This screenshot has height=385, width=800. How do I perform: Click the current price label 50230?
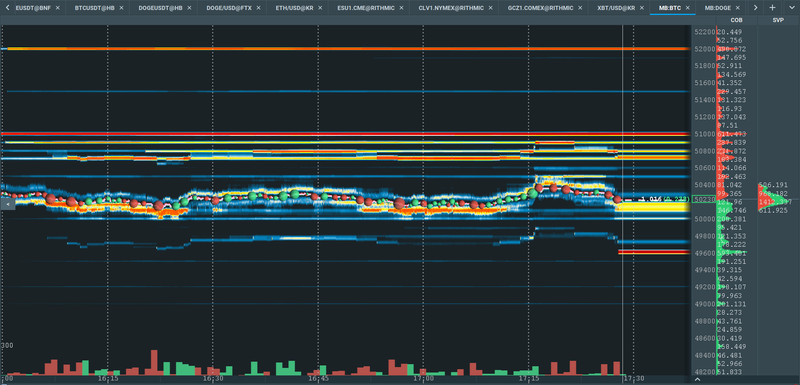coord(704,200)
